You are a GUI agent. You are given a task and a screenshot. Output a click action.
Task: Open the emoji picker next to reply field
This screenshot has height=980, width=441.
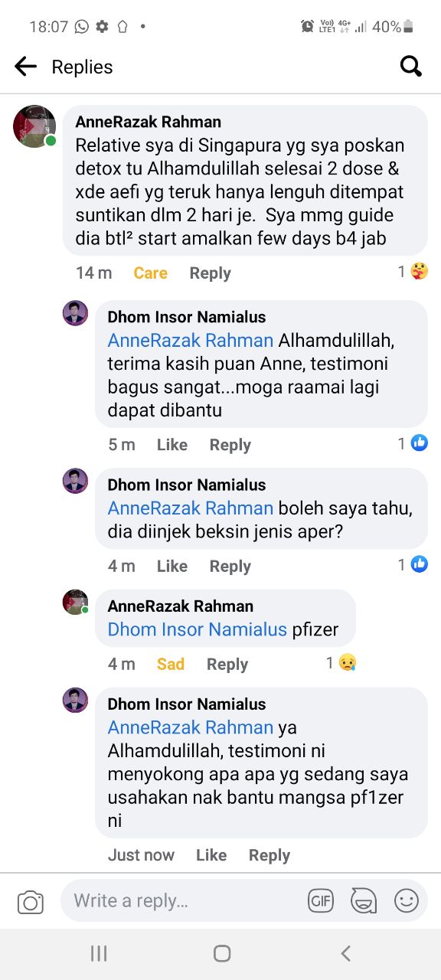tap(406, 900)
